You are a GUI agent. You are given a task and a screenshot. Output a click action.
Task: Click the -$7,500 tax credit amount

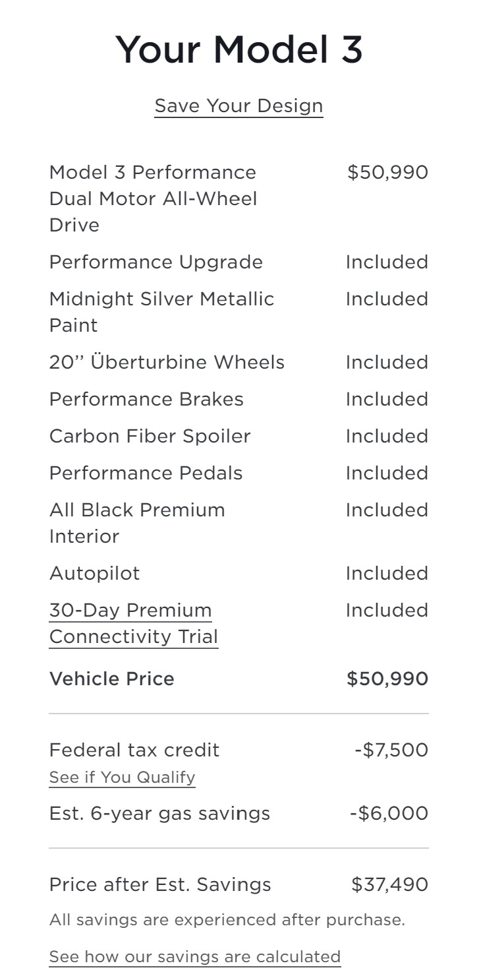[391, 750]
